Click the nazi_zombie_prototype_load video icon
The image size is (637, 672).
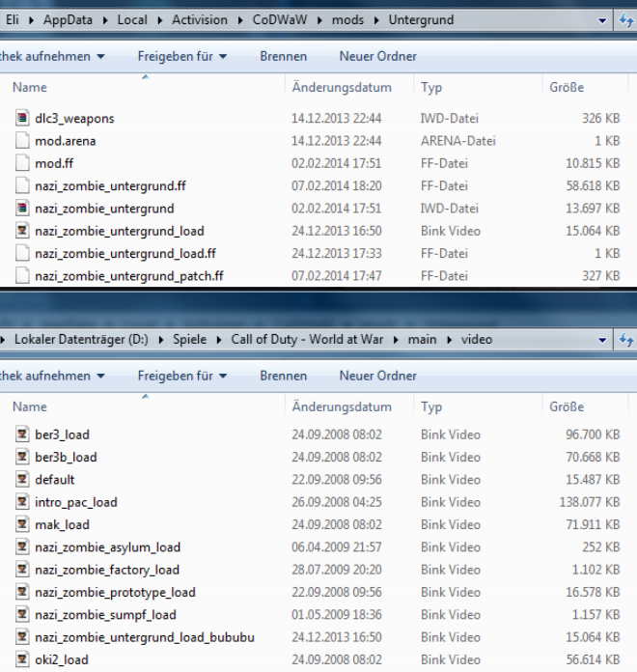click(x=22, y=592)
